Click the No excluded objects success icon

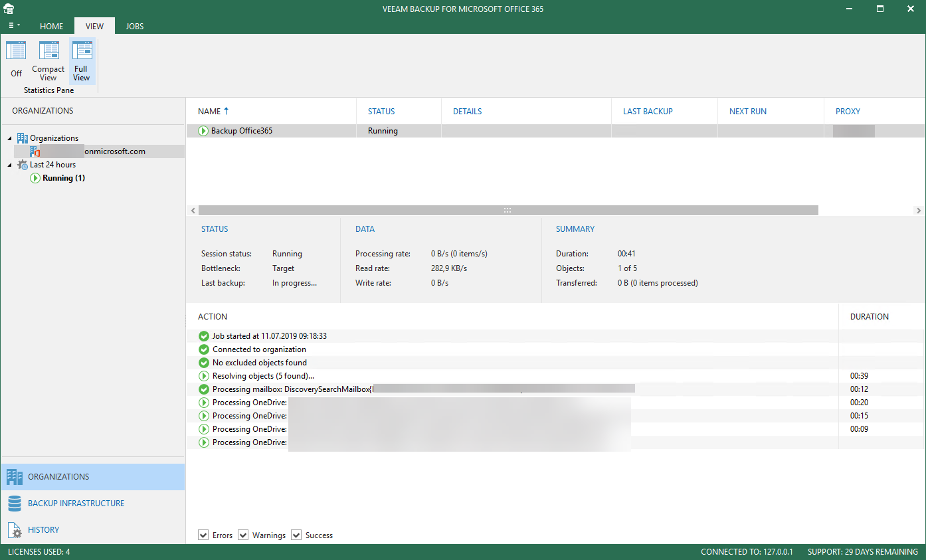coord(204,363)
